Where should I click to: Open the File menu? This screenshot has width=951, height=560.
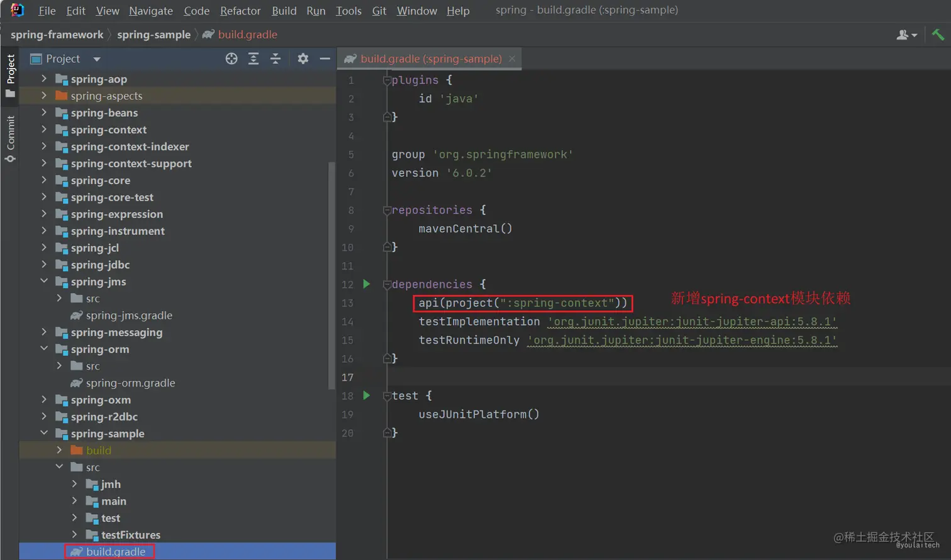tap(47, 11)
